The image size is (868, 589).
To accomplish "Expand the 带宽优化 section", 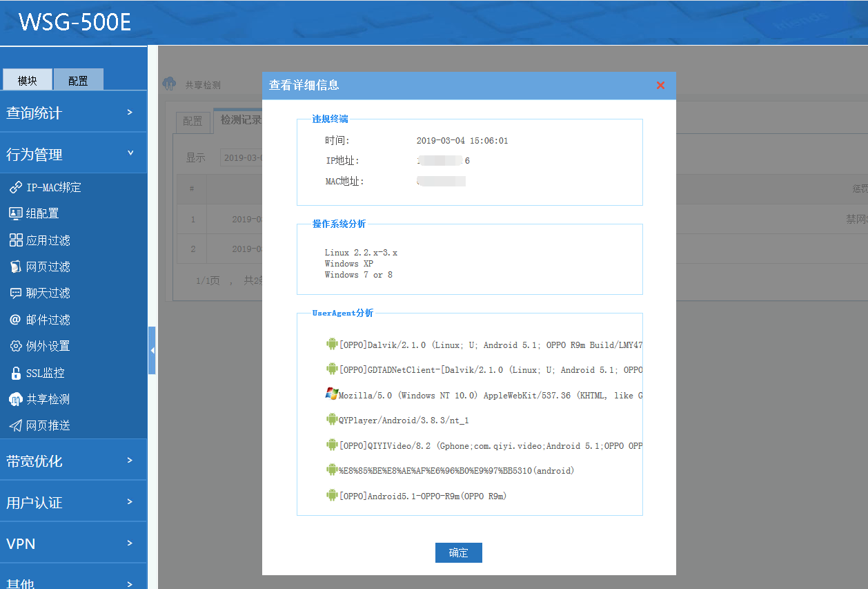I will point(73,461).
